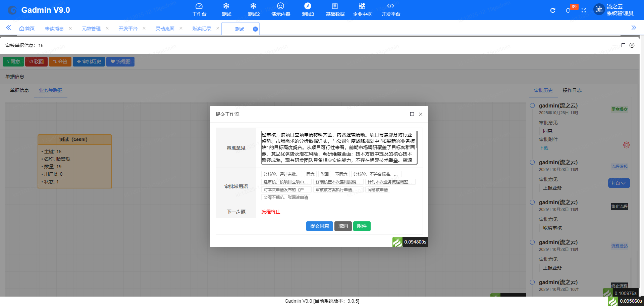Viewport: 644px width, 306px height.
Task: Open the notification bell showing 39
Action: coord(568,10)
